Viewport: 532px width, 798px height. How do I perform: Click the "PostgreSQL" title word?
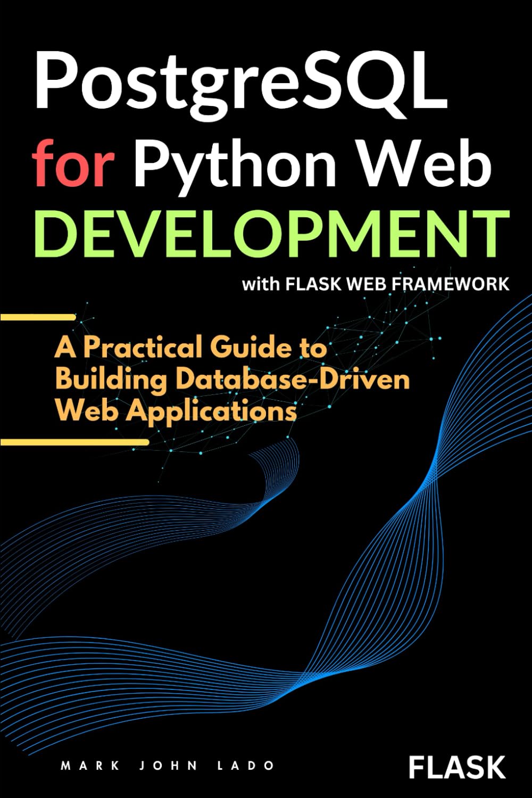tap(240, 86)
